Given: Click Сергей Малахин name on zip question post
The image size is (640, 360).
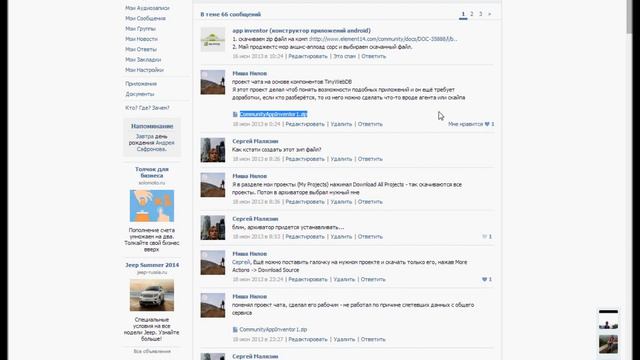Looking at the screenshot, I should (x=255, y=141).
